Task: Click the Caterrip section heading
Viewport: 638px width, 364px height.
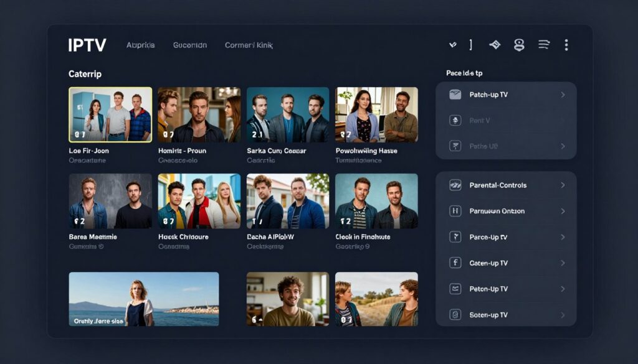Action: click(x=85, y=74)
